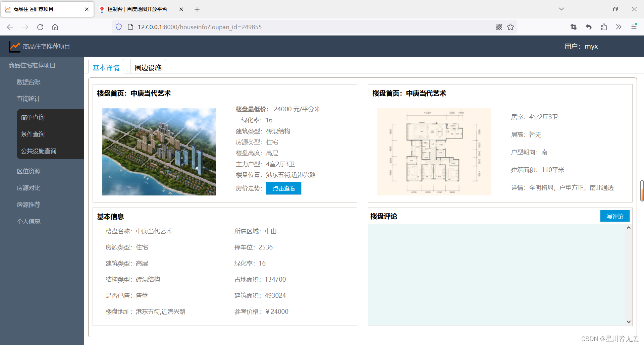The height and width of the screenshot is (345, 644).
Task: Switch to the 周边设施 tab
Action: (x=148, y=68)
